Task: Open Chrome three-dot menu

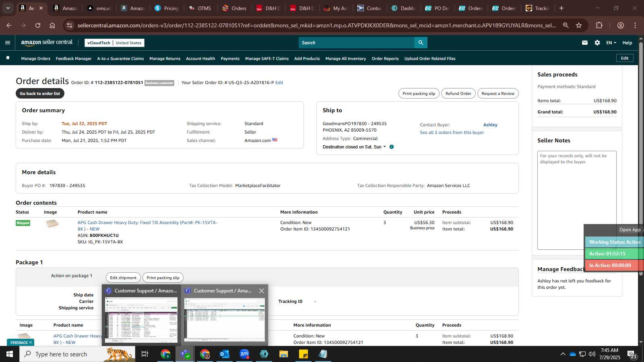Action: pyautogui.click(x=635, y=25)
